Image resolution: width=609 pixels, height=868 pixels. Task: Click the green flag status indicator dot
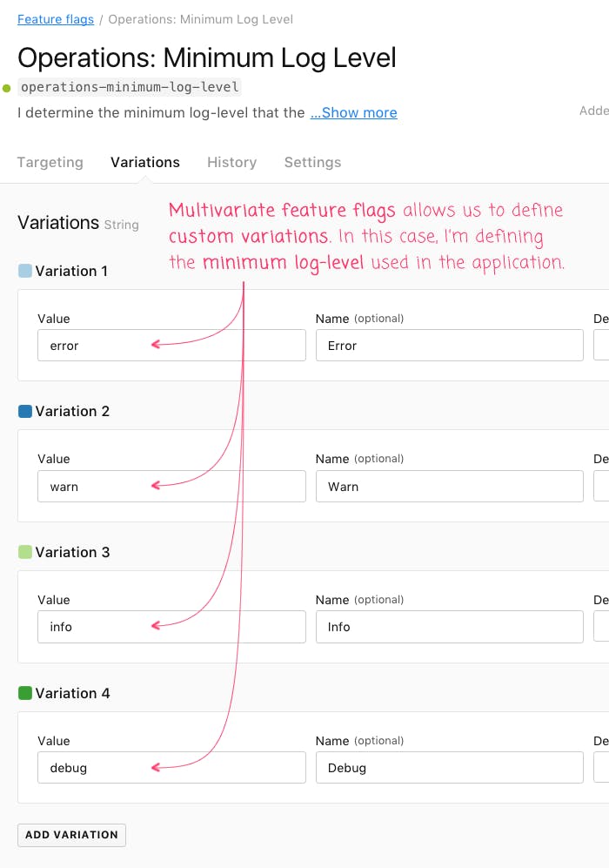(x=6, y=87)
